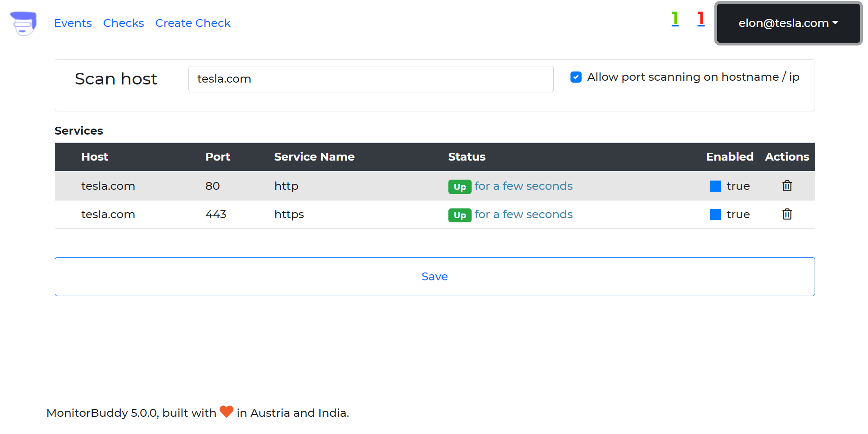868x434 pixels.
Task: Focus the Scan host input field
Action: pyautogui.click(x=370, y=79)
